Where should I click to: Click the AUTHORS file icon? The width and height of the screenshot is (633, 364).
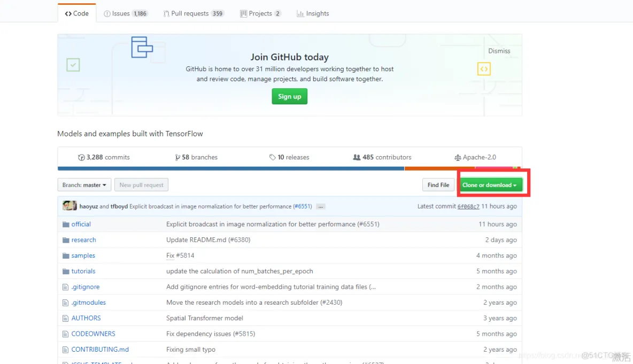(65, 319)
